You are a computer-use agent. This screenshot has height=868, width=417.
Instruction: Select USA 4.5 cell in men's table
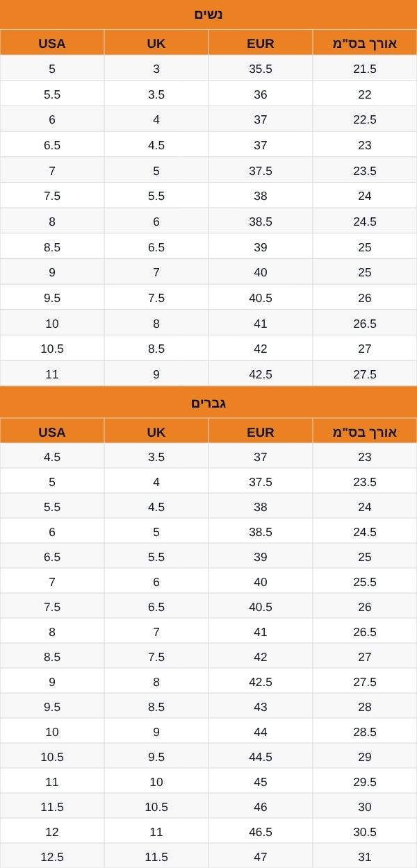(x=52, y=457)
